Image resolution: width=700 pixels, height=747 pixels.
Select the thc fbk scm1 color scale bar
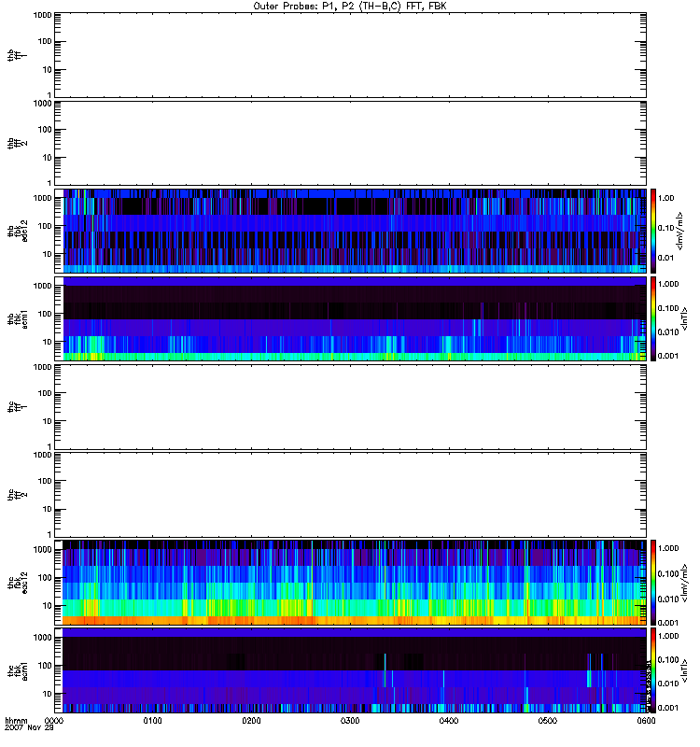(653, 670)
